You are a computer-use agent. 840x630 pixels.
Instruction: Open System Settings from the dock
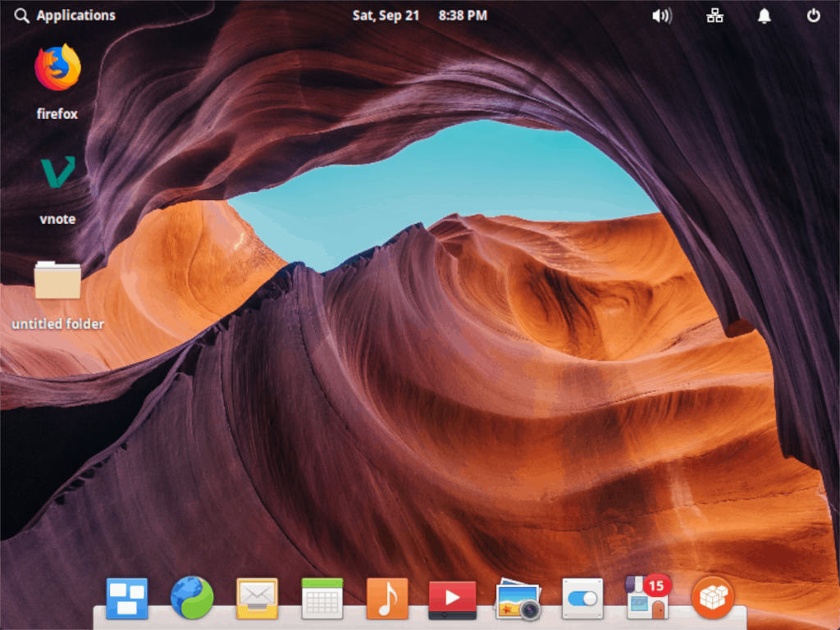pos(582,598)
